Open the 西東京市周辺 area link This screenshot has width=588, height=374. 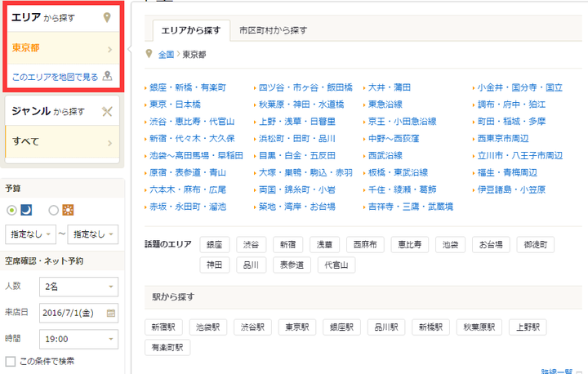[x=503, y=139]
